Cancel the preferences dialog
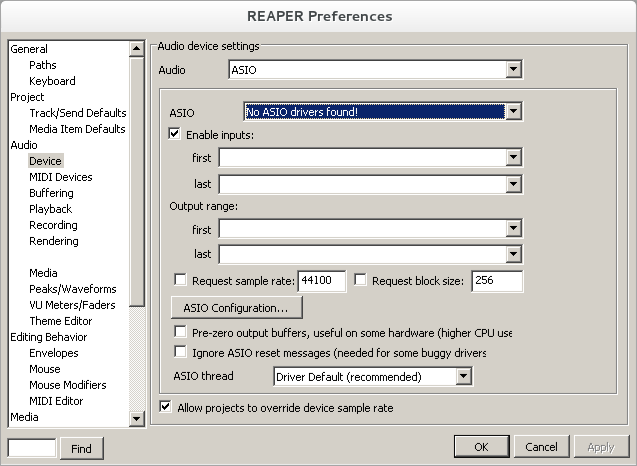Viewport: 637px width, 466px height. pos(542,447)
